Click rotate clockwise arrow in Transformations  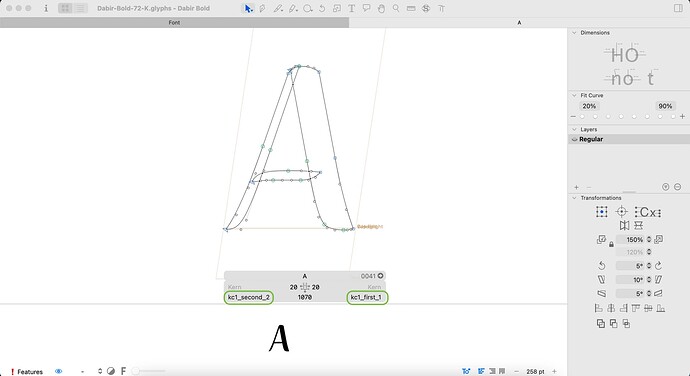coord(658,265)
